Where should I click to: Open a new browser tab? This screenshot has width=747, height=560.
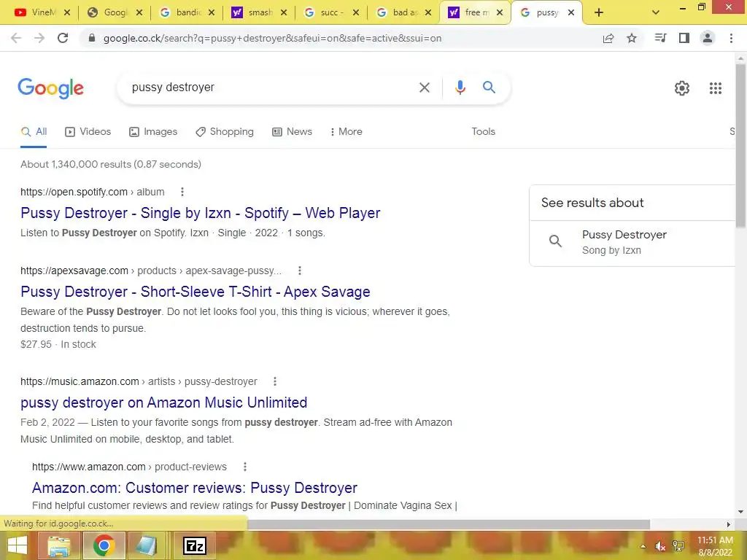[x=599, y=13]
